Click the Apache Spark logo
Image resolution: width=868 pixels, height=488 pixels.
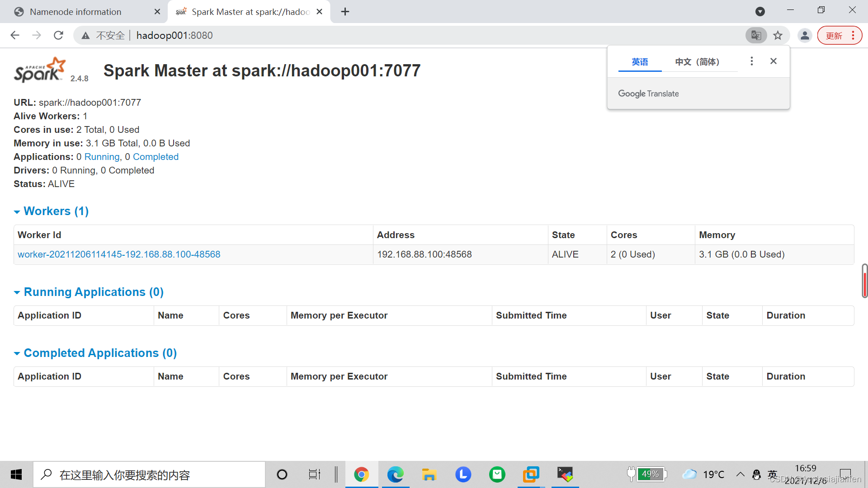click(x=40, y=70)
